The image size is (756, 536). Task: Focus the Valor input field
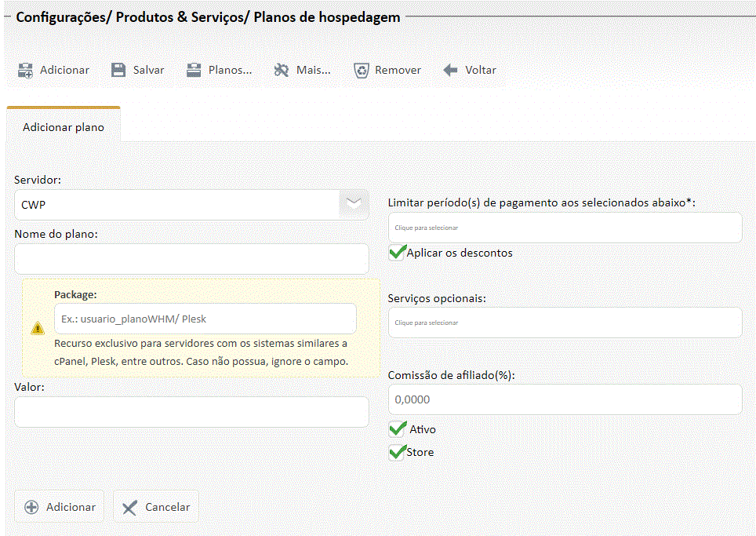click(191, 412)
